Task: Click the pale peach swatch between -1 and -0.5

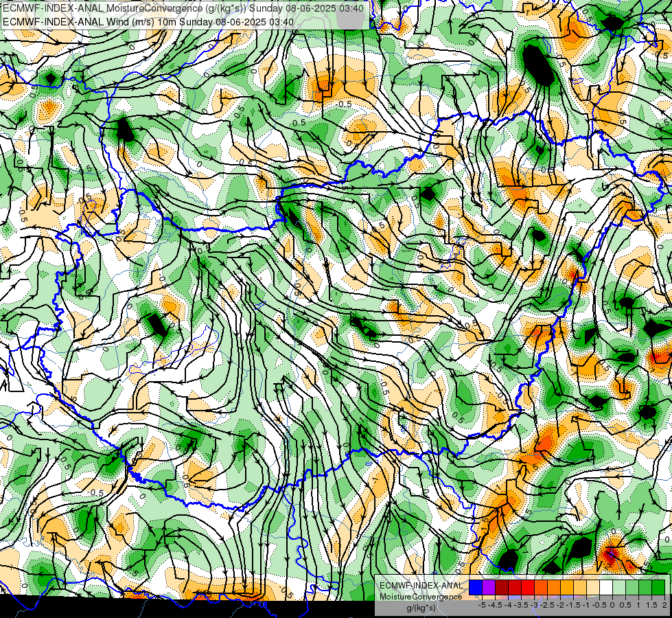Action: coord(593,588)
